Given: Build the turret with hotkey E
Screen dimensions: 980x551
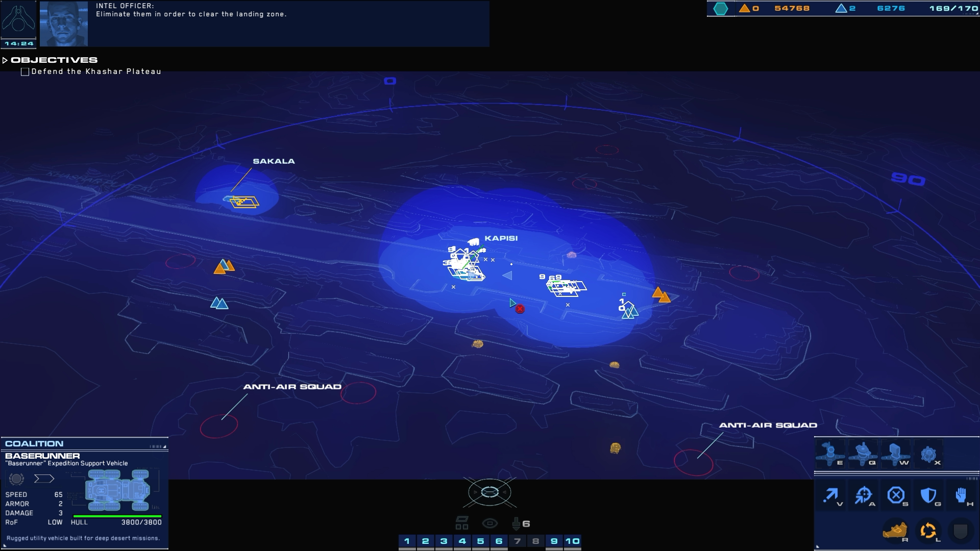Looking at the screenshot, I should [830, 454].
